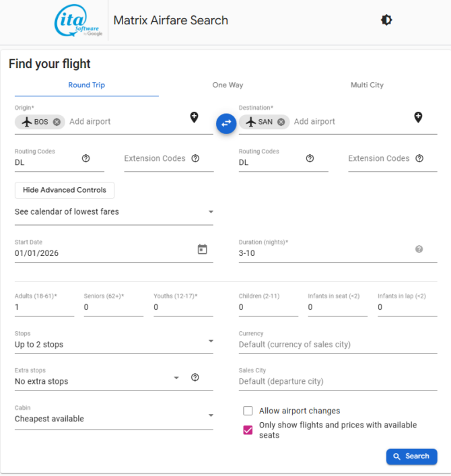Image resolution: width=451 pixels, height=476 pixels.
Task: Open nearby airports picker for Destination
Action: coord(418,118)
